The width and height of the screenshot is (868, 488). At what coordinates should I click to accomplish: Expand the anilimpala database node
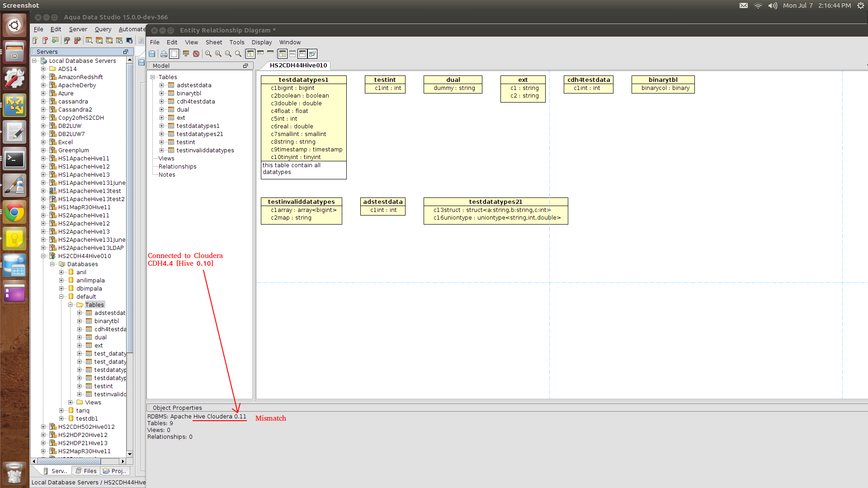[61, 281]
